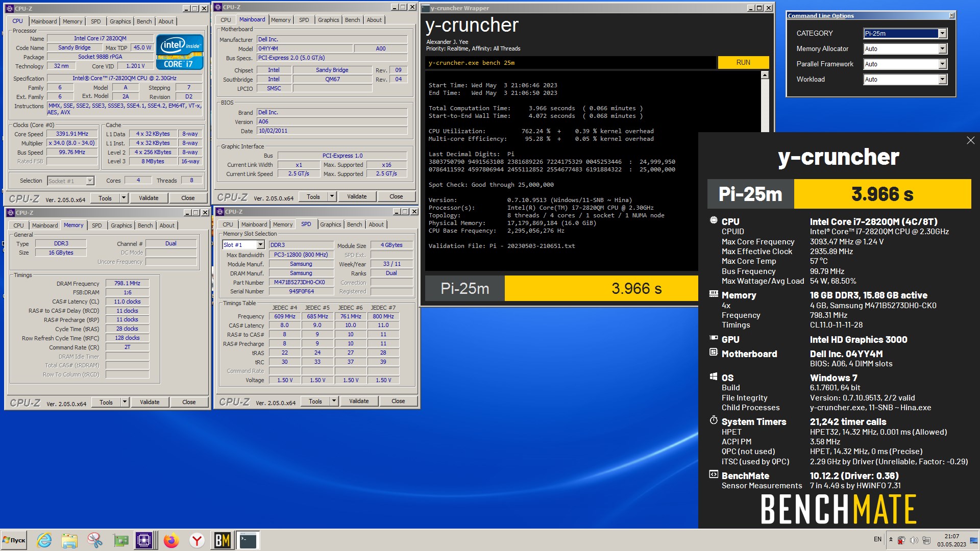Image resolution: width=980 pixels, height=551 pixels.
Task: Launch the Snipping Tool taskbar icon
Action: coord(94,540)
